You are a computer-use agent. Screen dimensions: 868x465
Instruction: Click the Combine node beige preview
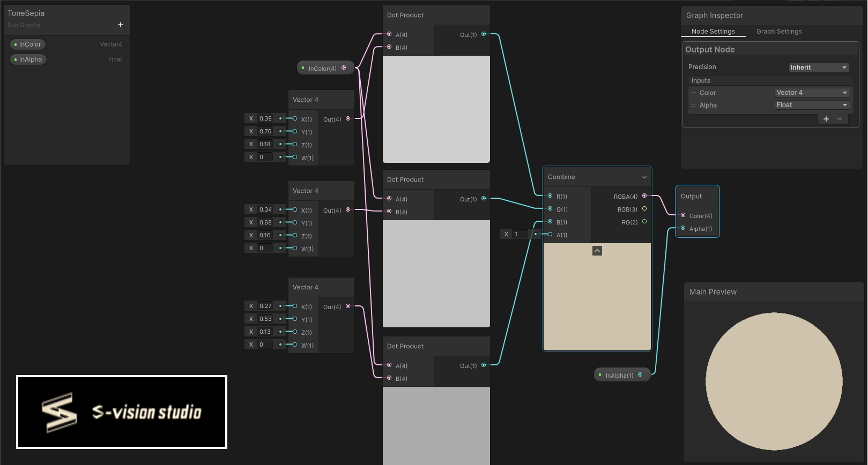597,297
